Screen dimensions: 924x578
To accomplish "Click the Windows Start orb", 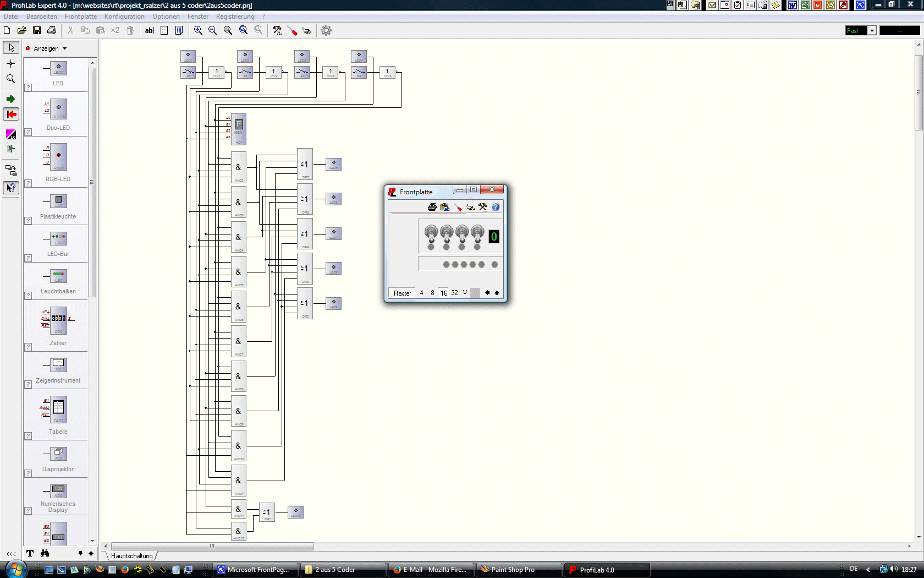I will coord(15,569).
